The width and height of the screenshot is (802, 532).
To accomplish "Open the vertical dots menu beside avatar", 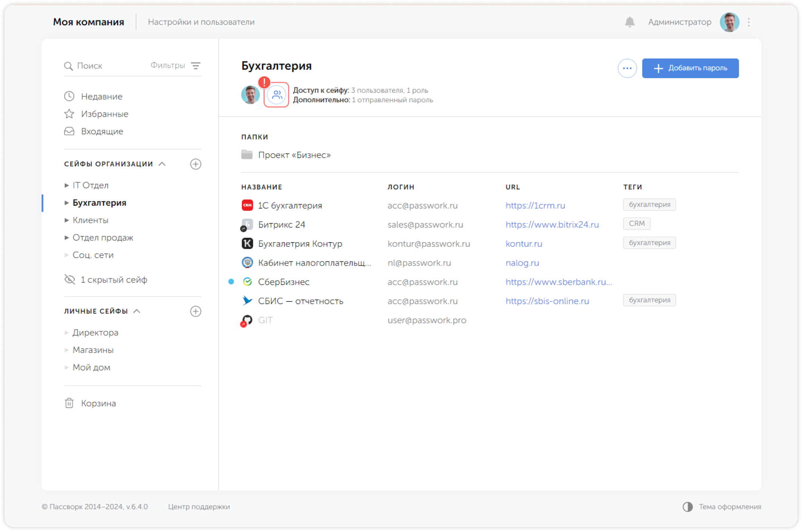I will (x=749, y=22).
